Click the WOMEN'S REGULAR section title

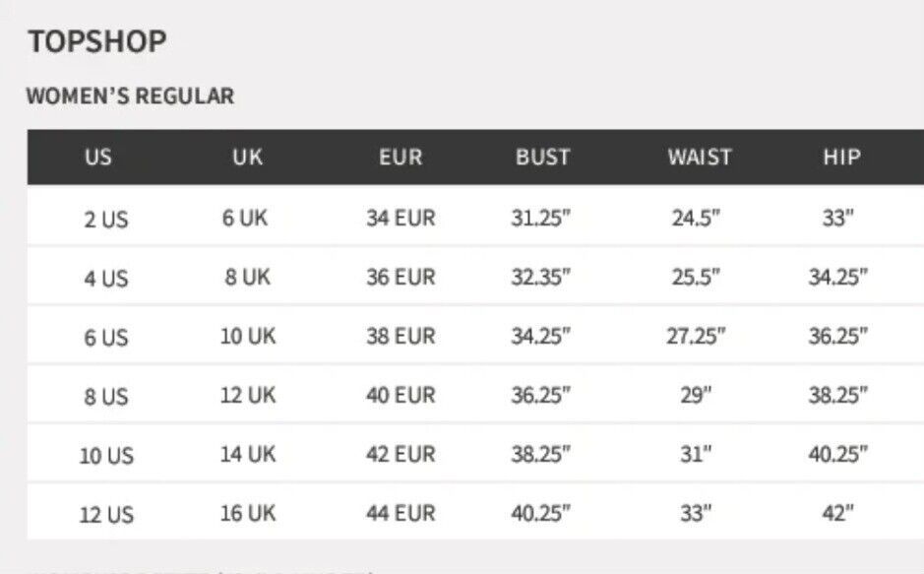coord(130,96)
